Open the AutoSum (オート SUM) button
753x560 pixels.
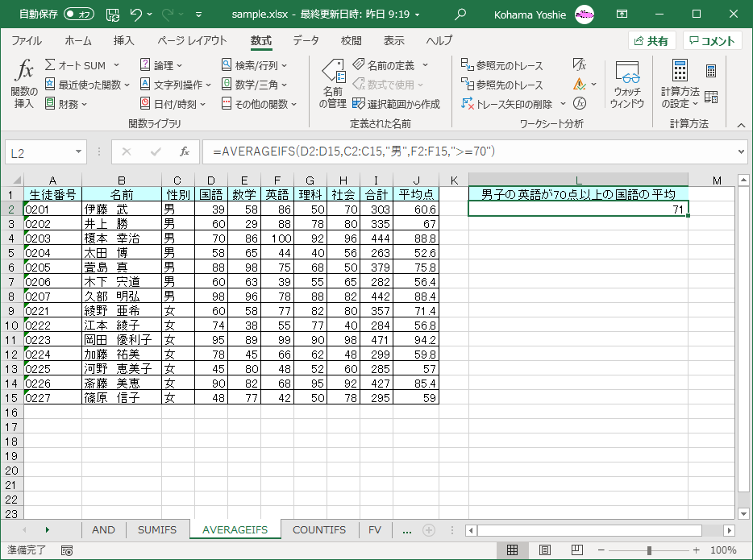pyautogui.click(x=81, y=65)
